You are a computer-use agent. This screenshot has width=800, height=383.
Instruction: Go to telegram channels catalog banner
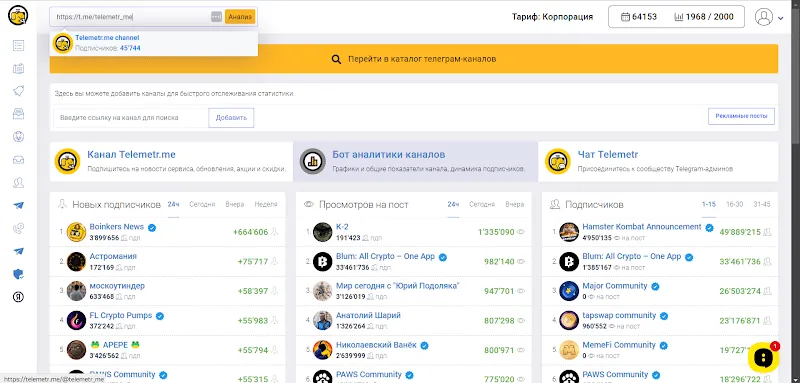point(414,59)
